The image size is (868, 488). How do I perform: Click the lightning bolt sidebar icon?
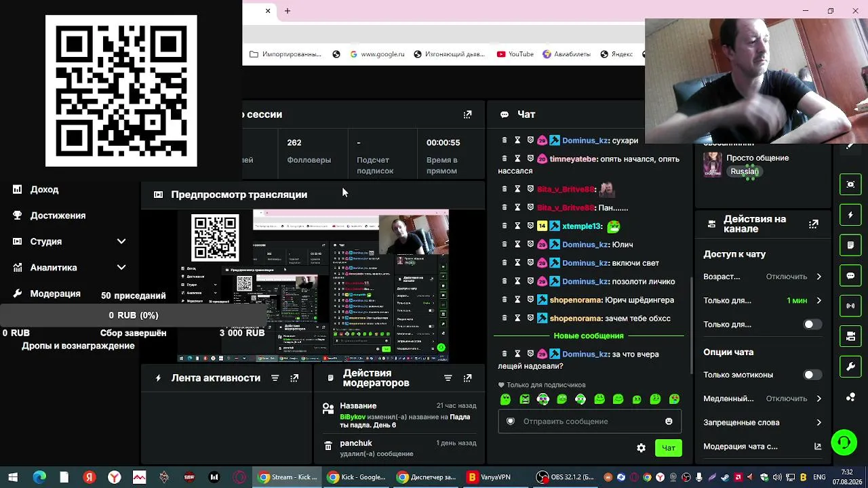850,215
